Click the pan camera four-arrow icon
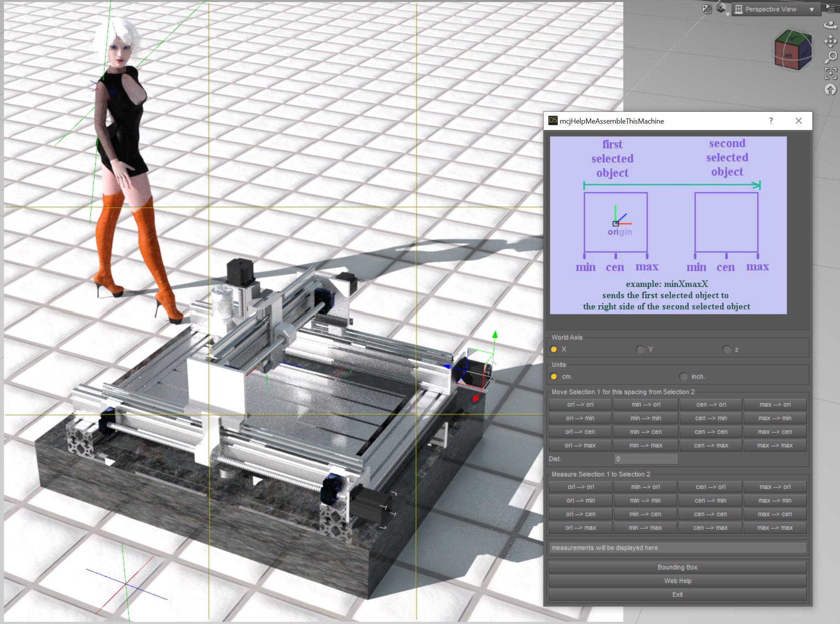 [831, 41]
